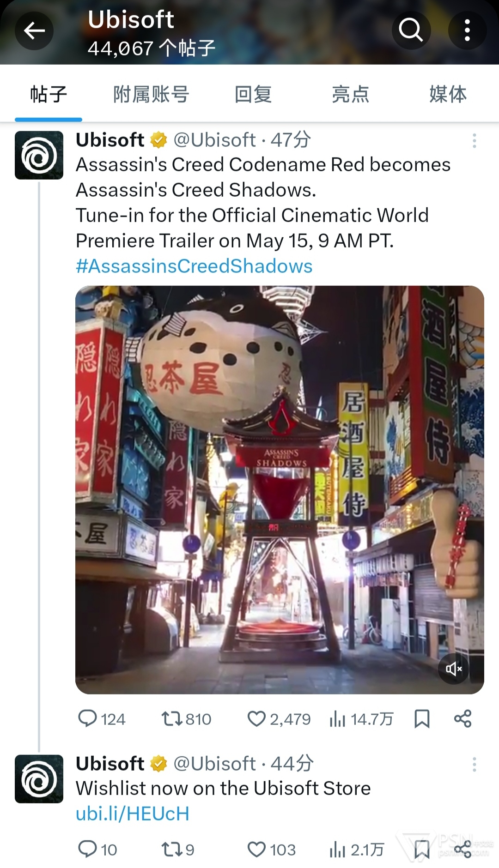Share the Assassin's Creed Shadows post
The image size is (499, 868).
(462, 719)
